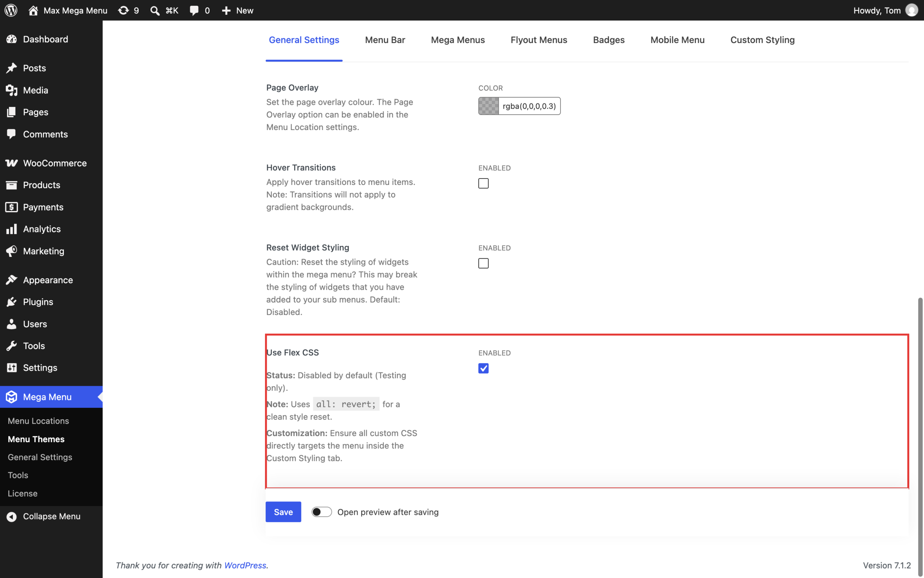Image resolution: width=924 pixels, height=578 pixels.
Task: Follow the WordPress footer link
Action: pyautogui.click(x=245, y=565)
